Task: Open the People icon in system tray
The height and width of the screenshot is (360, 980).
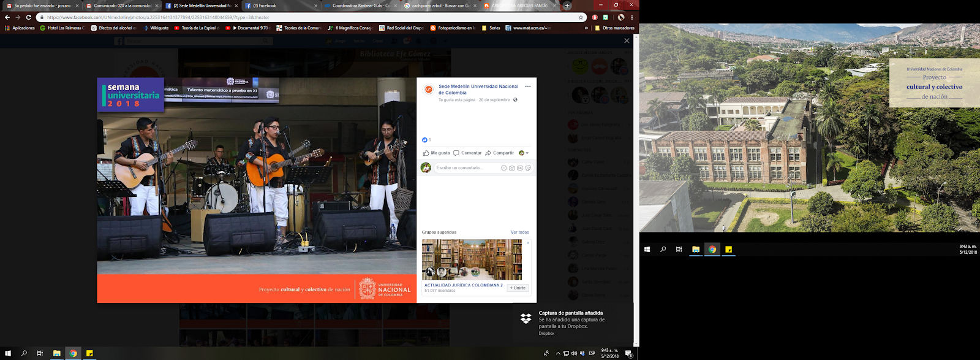Action: coord(546,353)
